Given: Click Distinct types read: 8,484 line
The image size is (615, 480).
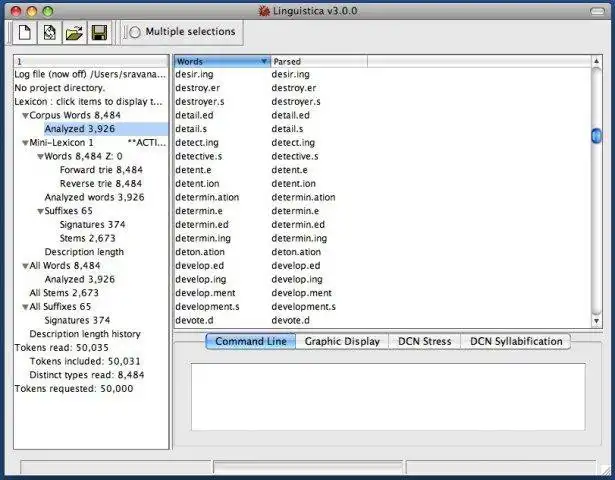Looking at the screenshot, I should point(87,375).
